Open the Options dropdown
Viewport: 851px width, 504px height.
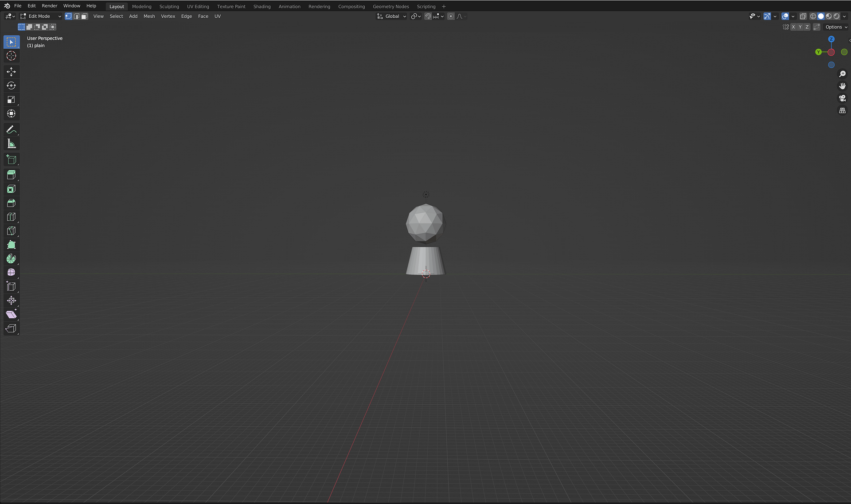coord(836,27)
